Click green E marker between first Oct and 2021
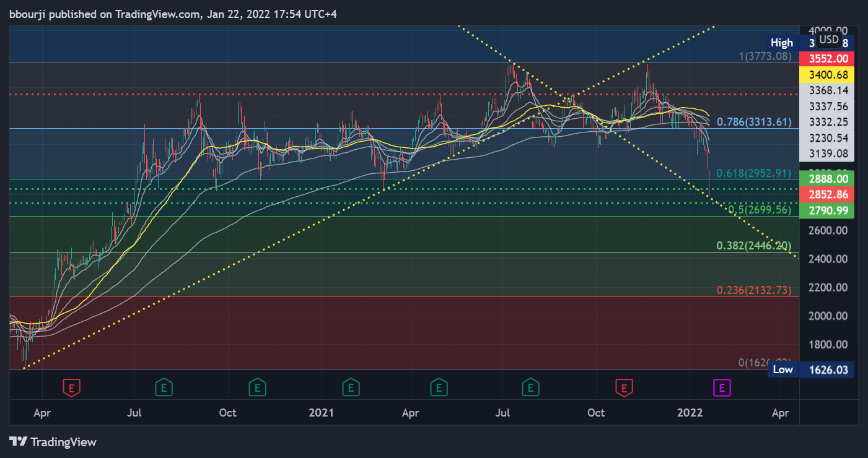The height and width of the screenshot is (458, 868). click(x=257, y=388)
